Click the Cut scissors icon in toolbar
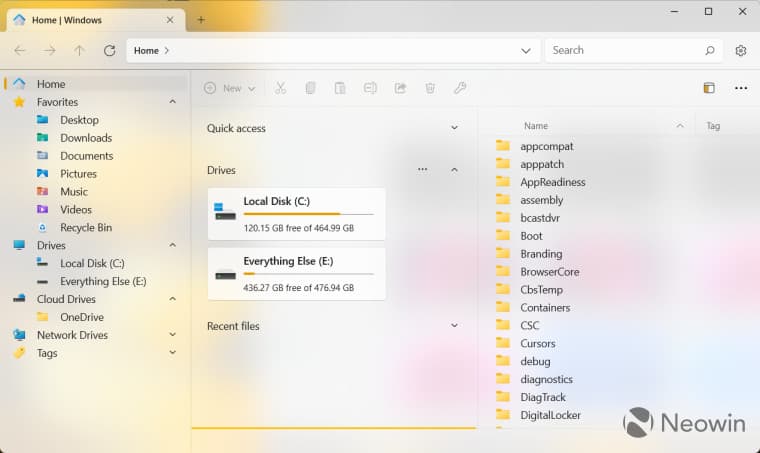This screenshot has width=760, height=453. click(x=280, y=88)
